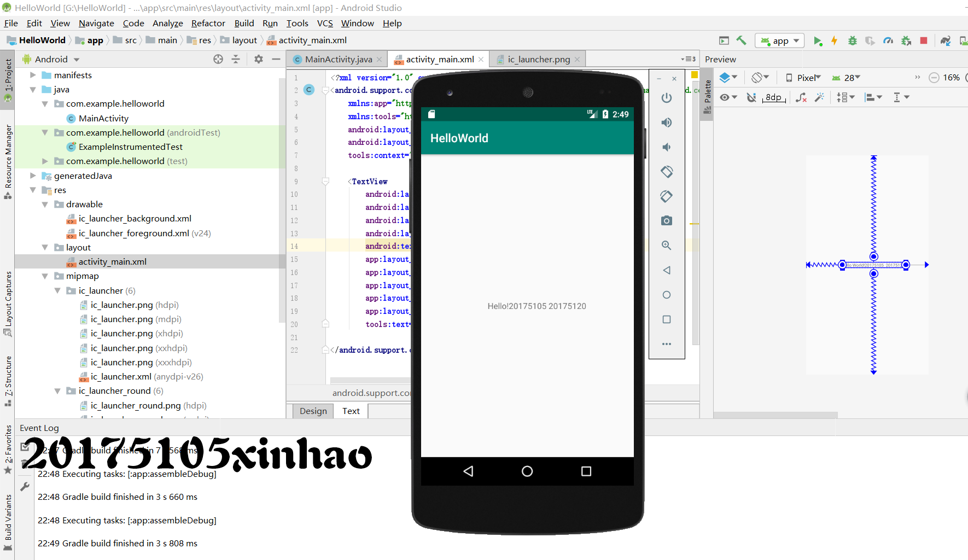Click the Apply Changes lightning icon

pos(835,41)
